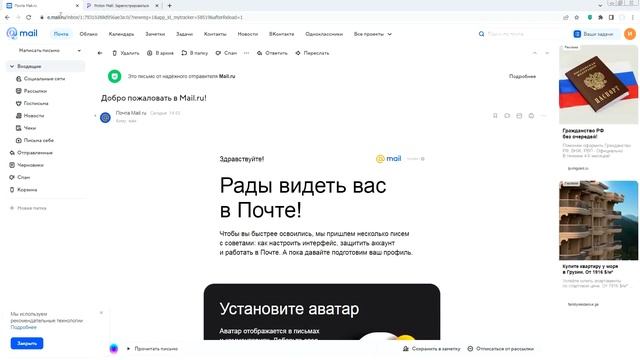Open Заметки in top navigation

click(x=155, y=34)
